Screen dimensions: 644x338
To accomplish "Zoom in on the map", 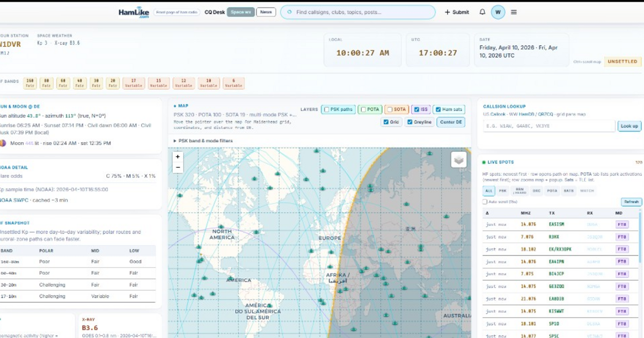I will click(178, 157).
